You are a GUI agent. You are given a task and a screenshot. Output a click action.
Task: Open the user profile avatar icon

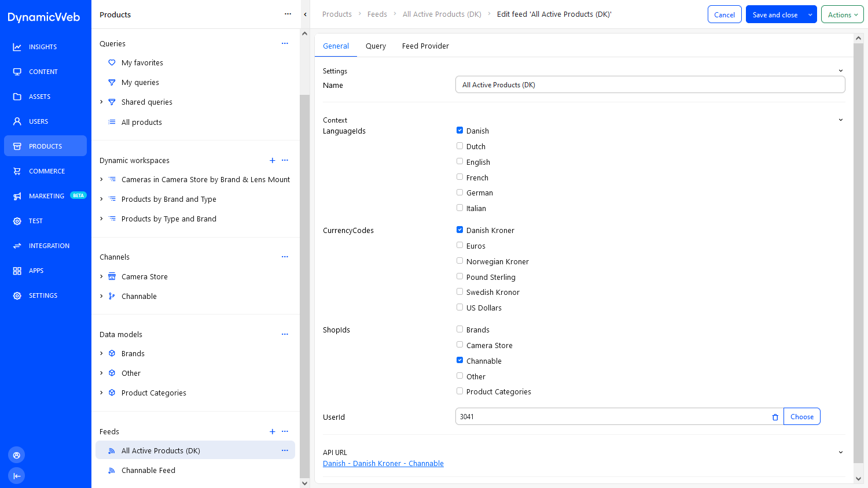pos(17,455)
